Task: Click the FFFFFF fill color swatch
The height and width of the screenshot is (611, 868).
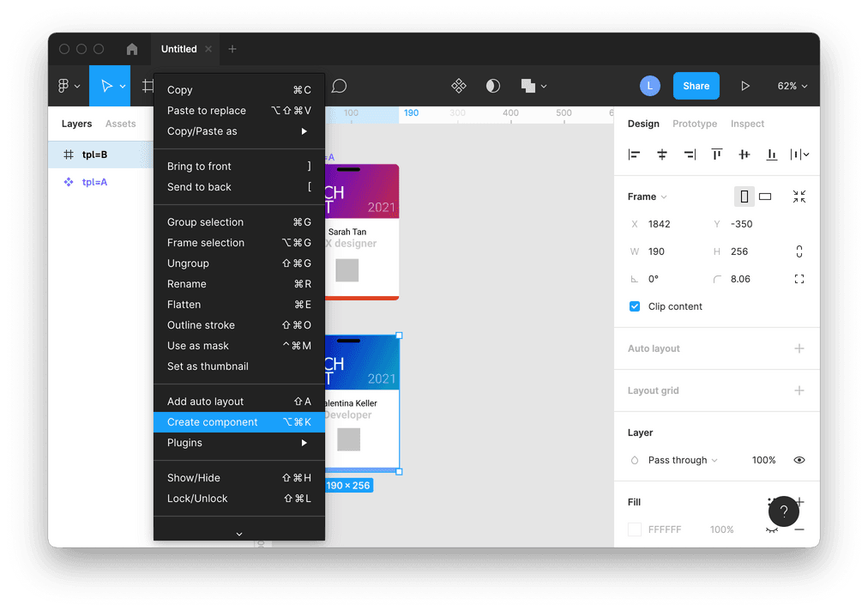Action: coord(635,529)
